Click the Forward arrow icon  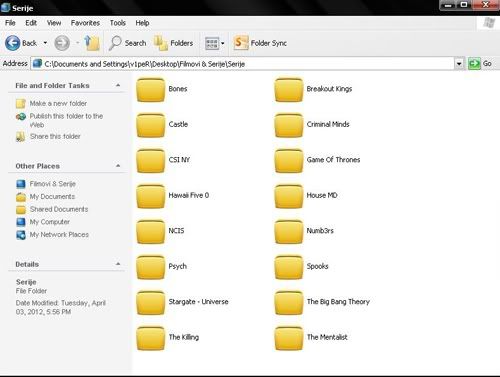[x=62, y=43]
